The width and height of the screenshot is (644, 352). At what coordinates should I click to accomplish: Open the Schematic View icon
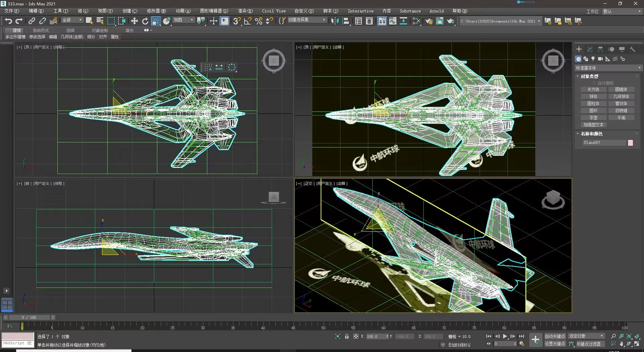point(404,21)
